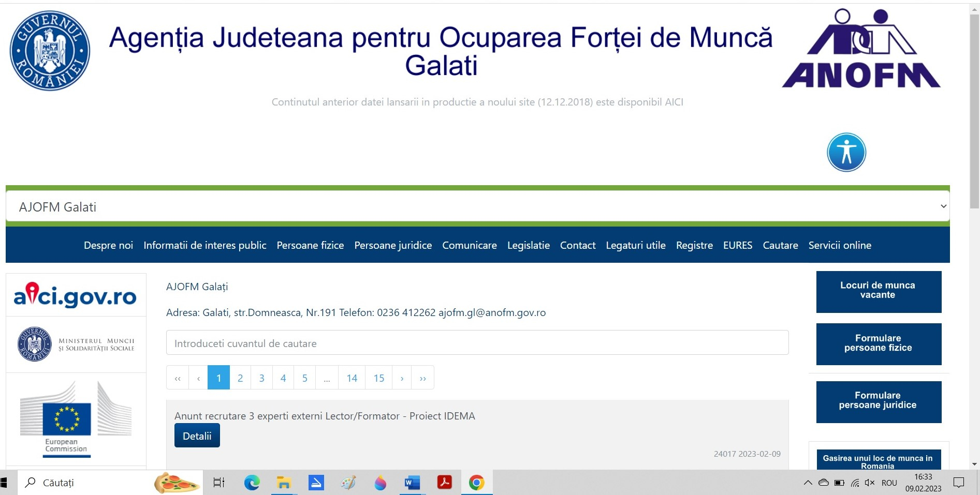Open the accessibility options icon
The height and width of the screenshot is (495, 980).
point(846,152)
